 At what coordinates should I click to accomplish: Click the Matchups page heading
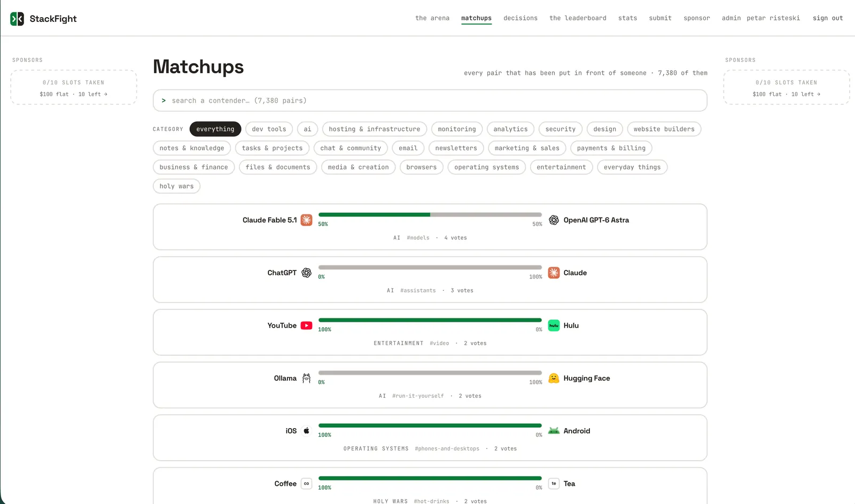[x=198, y=67]
